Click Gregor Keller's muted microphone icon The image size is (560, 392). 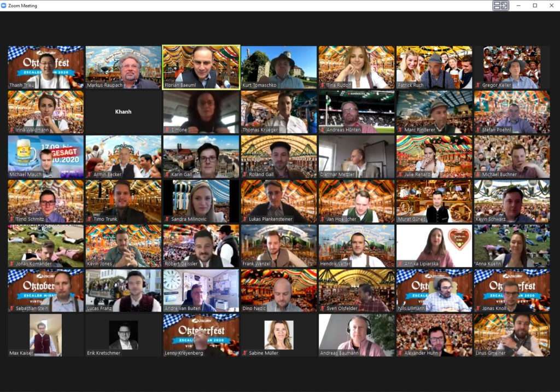tap(478, 85)
